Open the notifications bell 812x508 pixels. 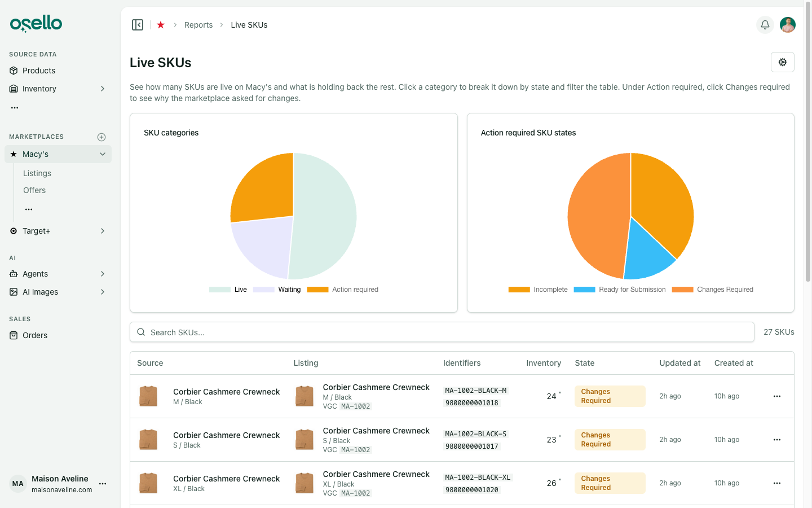pyautogui.click(x=765, y=25)
